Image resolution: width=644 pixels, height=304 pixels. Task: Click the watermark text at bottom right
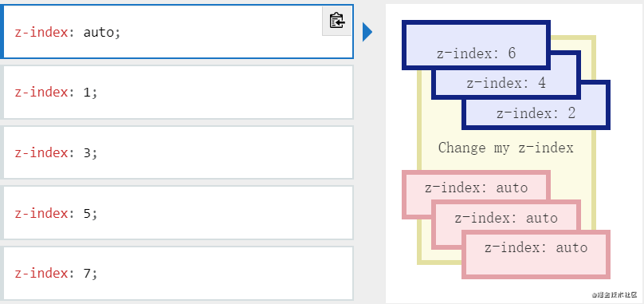coord(614,294)
